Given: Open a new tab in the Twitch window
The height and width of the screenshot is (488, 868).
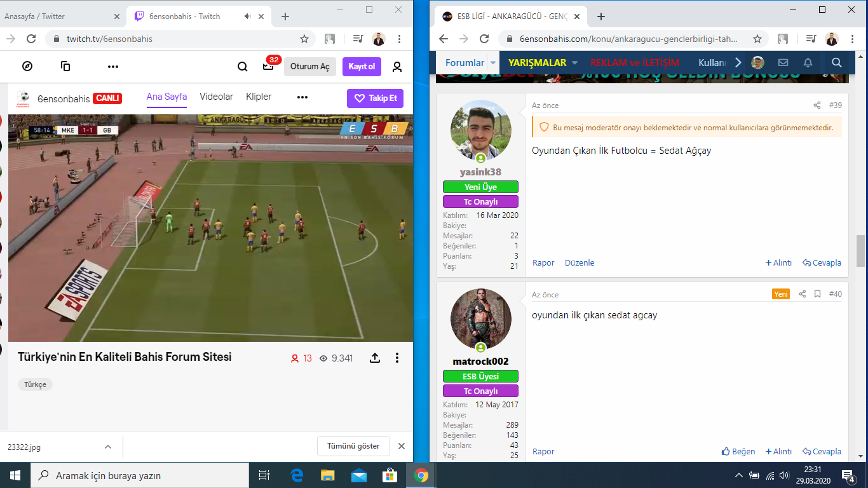Looking at the screenshot, I should (285, 17).
